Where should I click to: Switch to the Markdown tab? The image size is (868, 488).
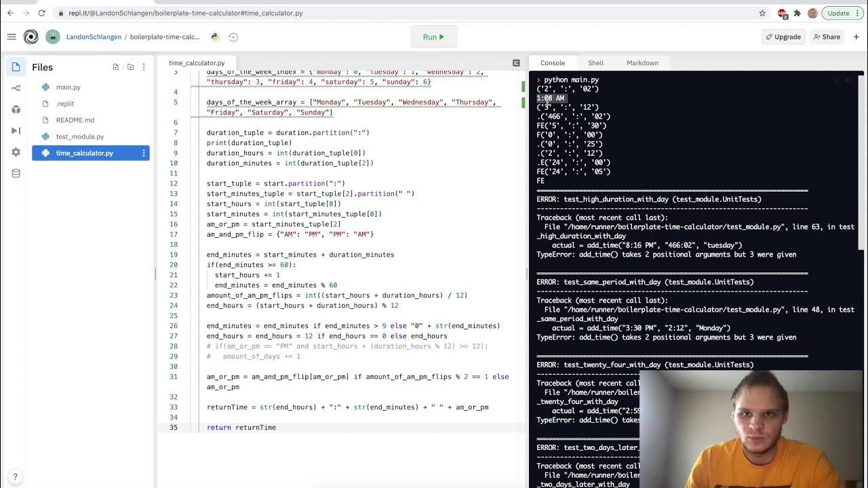click(x=642, y=62)
